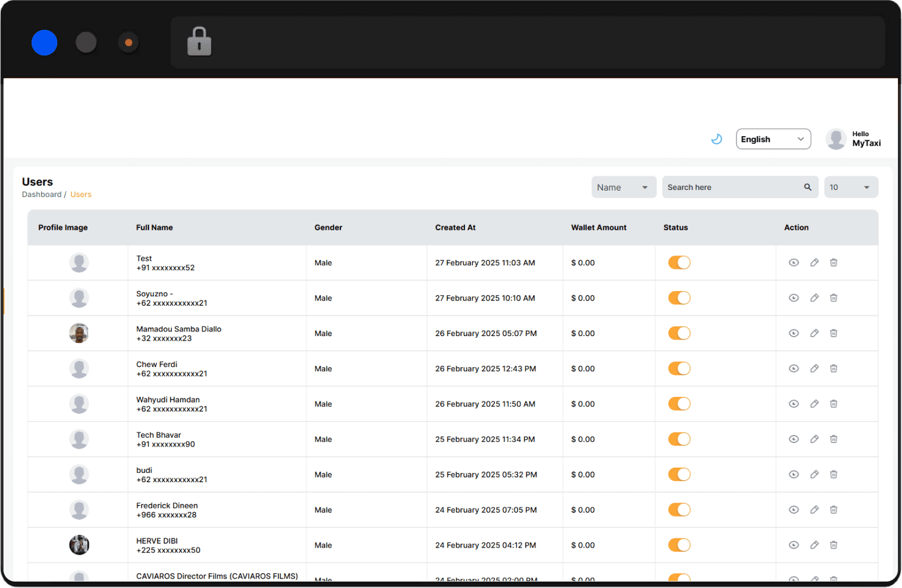Screen dimensions: 902x588
Task: Delete user Soyuzno
Action: [834, 298]
